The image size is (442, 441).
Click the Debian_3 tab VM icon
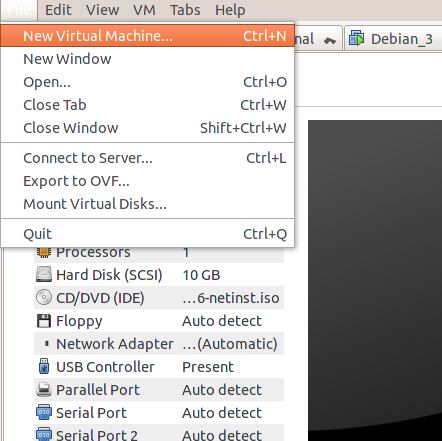357,38
